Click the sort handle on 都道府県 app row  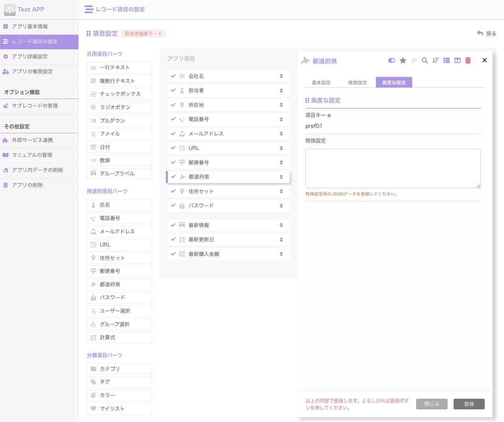pos(281,177)
